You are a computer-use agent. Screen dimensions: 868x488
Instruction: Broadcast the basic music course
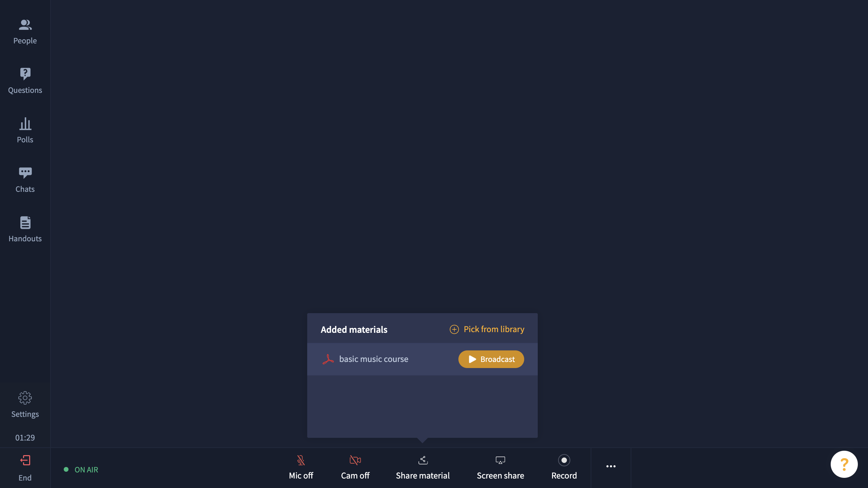point(491,359)
